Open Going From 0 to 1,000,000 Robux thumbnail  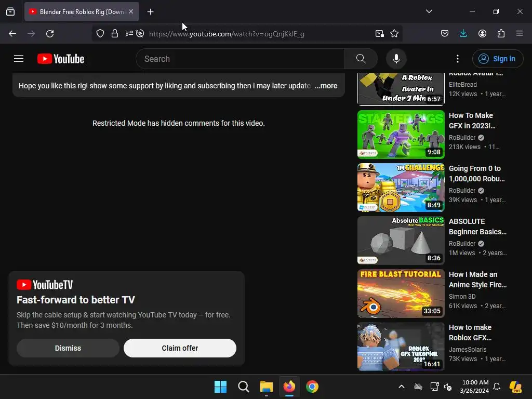(401, 187)
